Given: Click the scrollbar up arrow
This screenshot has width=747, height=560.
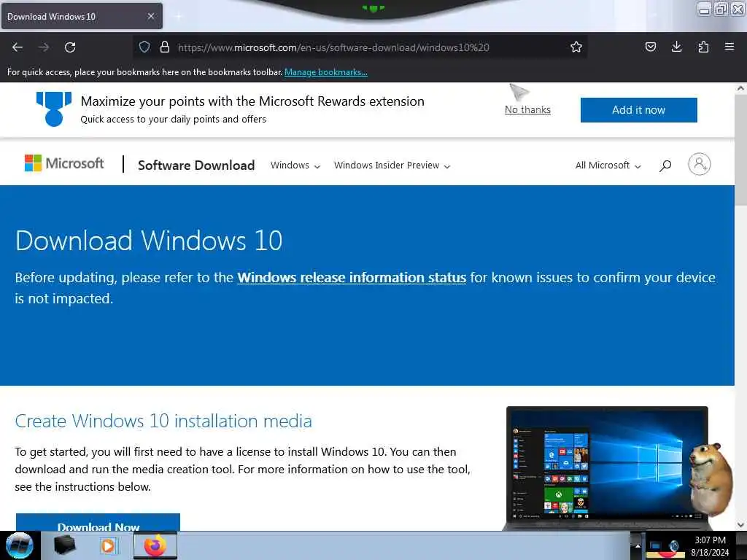Looking at the screenshot, I should (x=740, y=88).
